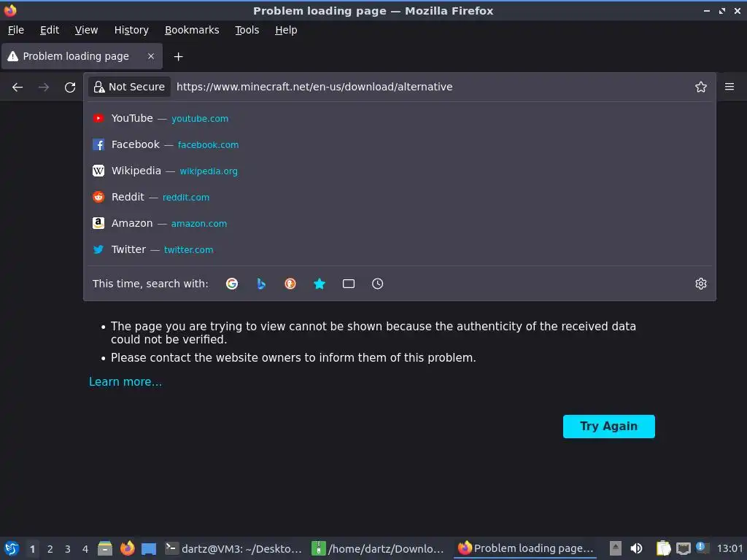
Task: Open the taskbar start menu icon
Action: click(12, 548)
